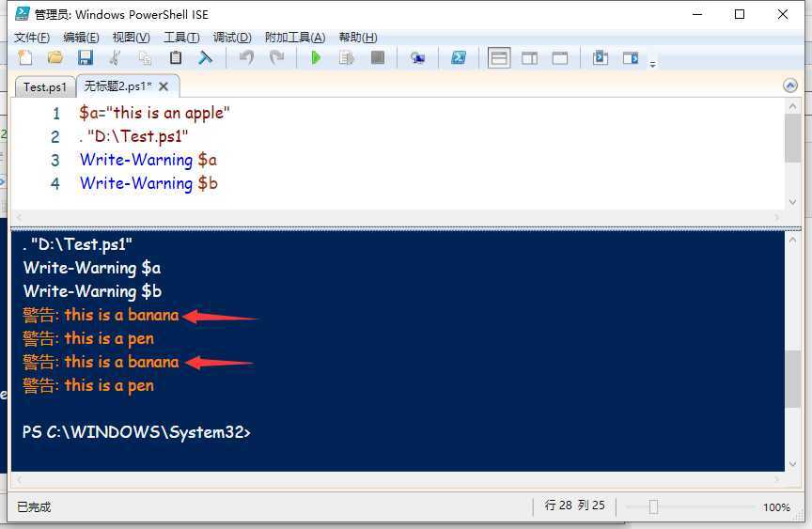Viewport: 812px width, 529px height.
Task: Close the 无标题2.ps1* tab
Action: click(x=164, y=86)
